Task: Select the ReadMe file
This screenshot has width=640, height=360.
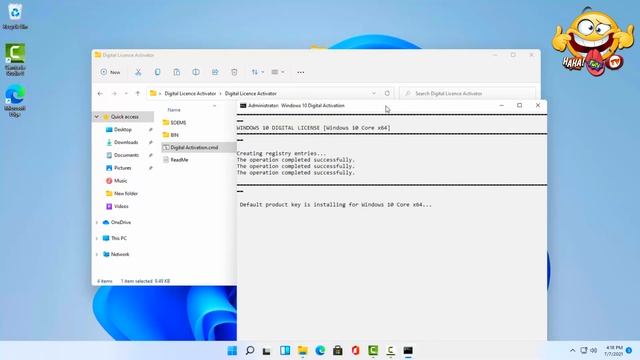Action: click(179, 160)
